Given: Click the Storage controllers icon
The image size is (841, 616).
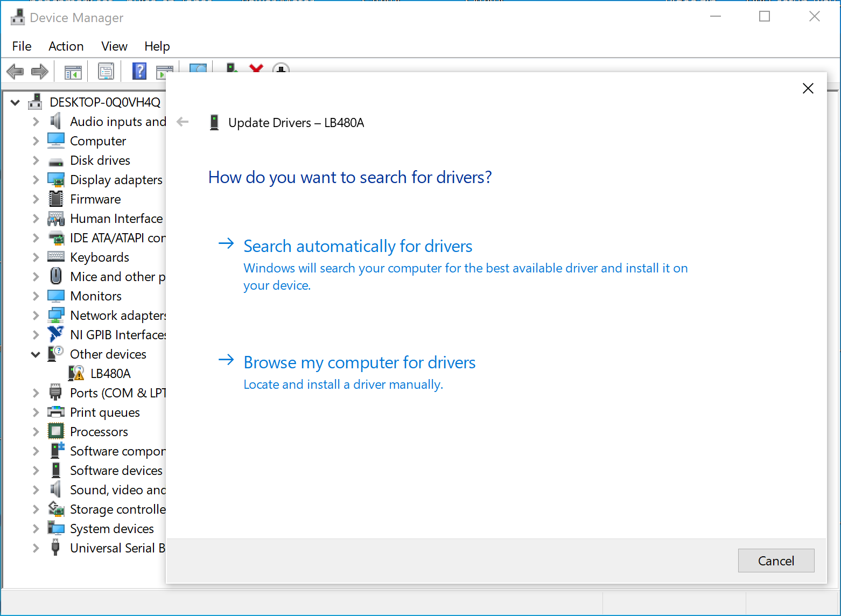Looking at the screenshot, I should (56, 509).
